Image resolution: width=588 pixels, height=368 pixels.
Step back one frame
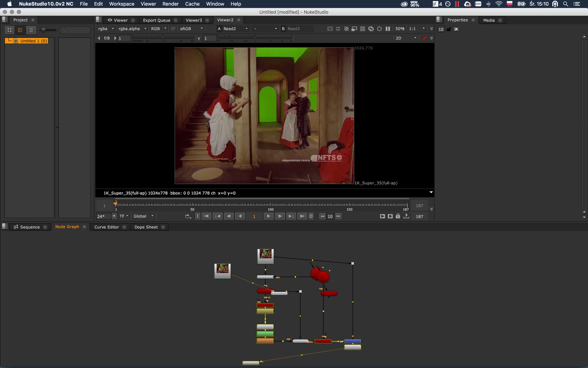229,216
